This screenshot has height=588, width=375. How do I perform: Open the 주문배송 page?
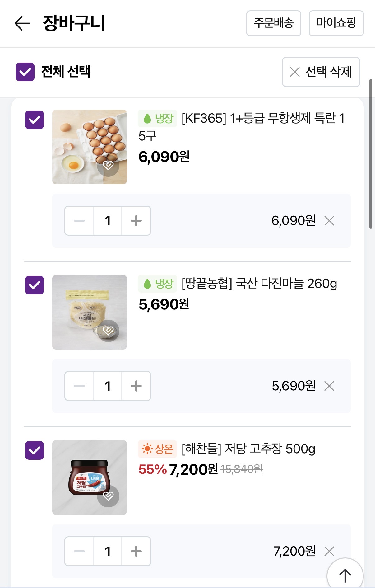(x=274, y=23)
